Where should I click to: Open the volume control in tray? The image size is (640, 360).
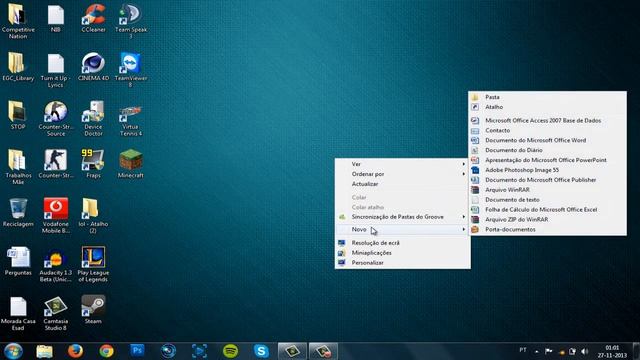(584, 351)
